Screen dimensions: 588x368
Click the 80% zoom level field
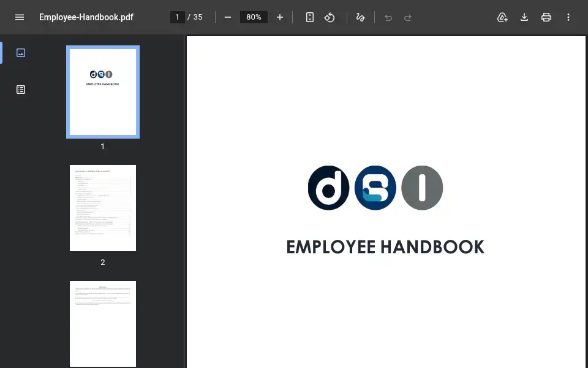click(254, 17)
